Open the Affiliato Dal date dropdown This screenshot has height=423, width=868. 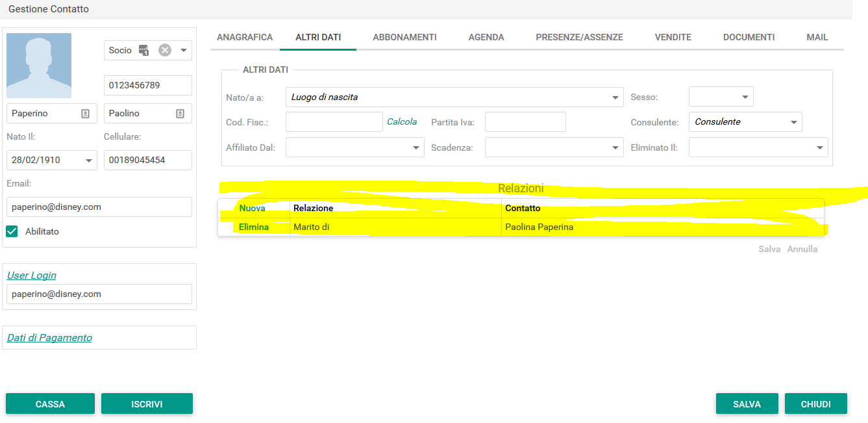click(x=415, y=148)
